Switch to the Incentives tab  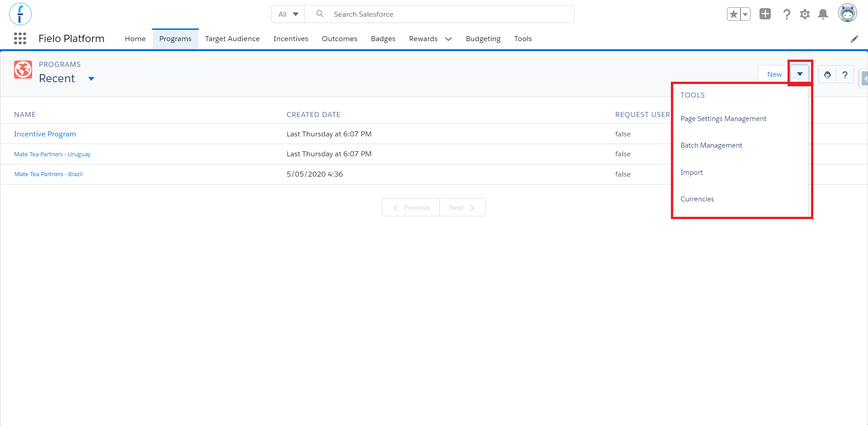pos(291,39)
